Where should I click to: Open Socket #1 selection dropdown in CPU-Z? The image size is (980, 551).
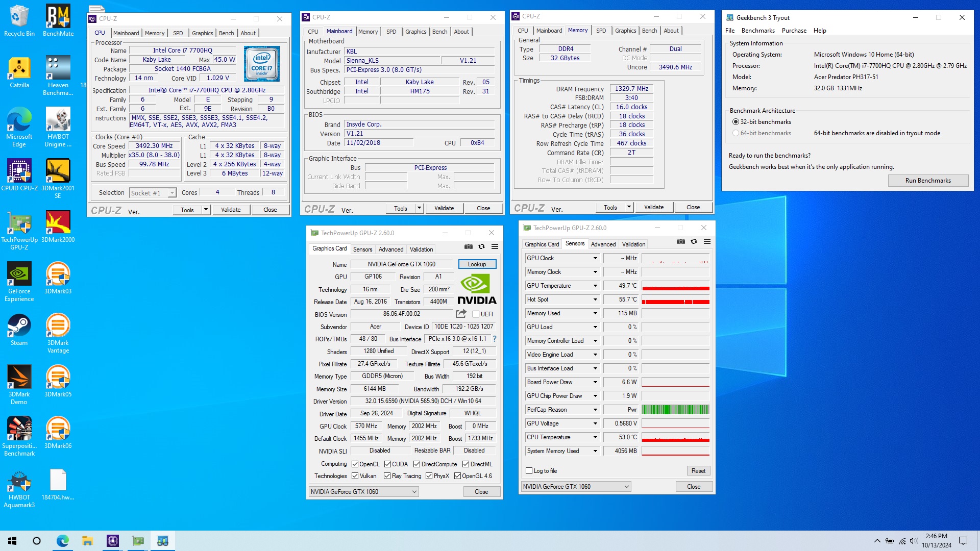(x=153, y=193)
